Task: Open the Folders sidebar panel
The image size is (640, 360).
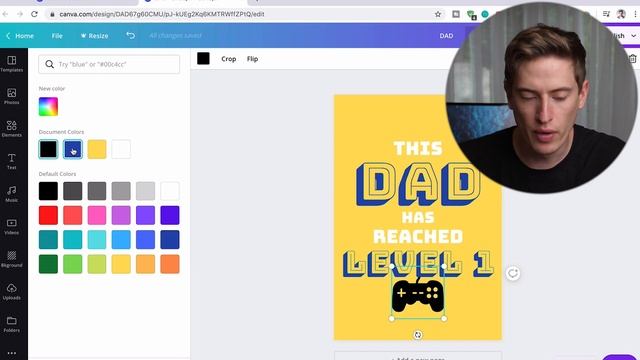Action: click(11, 324)
